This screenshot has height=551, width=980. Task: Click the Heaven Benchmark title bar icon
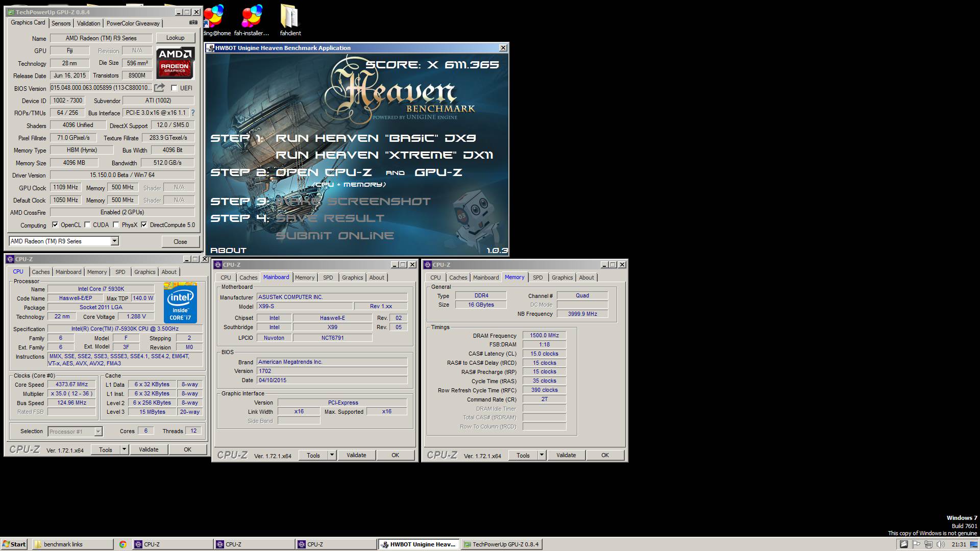pyautogui.click(x=210, y=48)
